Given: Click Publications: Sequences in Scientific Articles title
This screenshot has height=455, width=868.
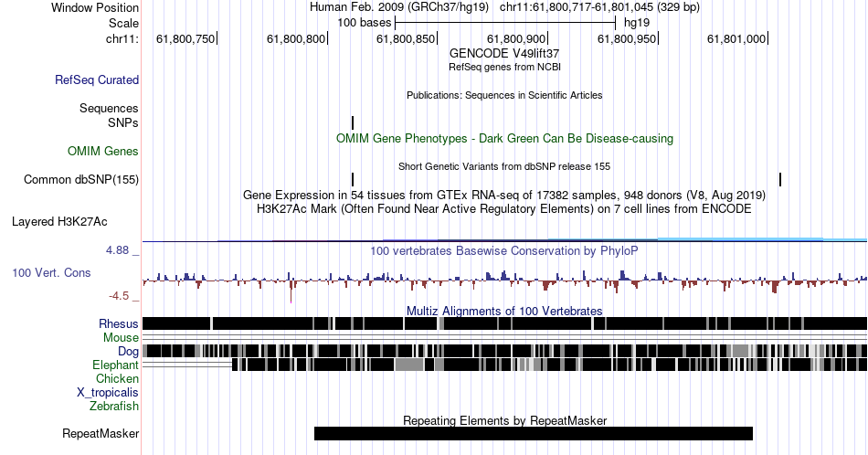Looking at the screenshot, I should point(504,95).
